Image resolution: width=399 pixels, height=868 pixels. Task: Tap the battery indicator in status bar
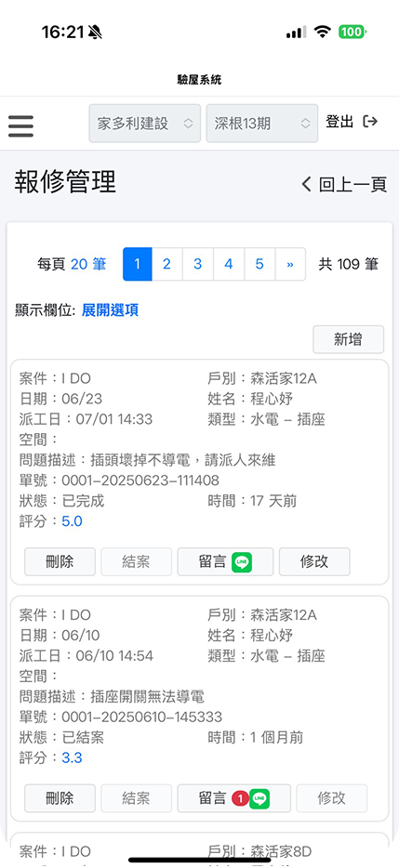(352, 33)
